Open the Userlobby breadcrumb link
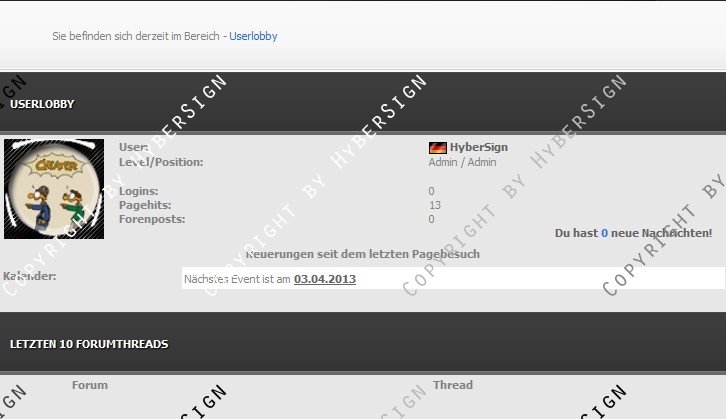726x419 pixels. [x=253, y=36]
